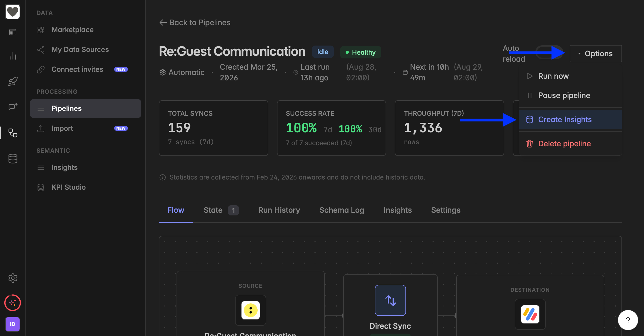
Task: Switch to the Schema Log tab
Action: point(342,210)
